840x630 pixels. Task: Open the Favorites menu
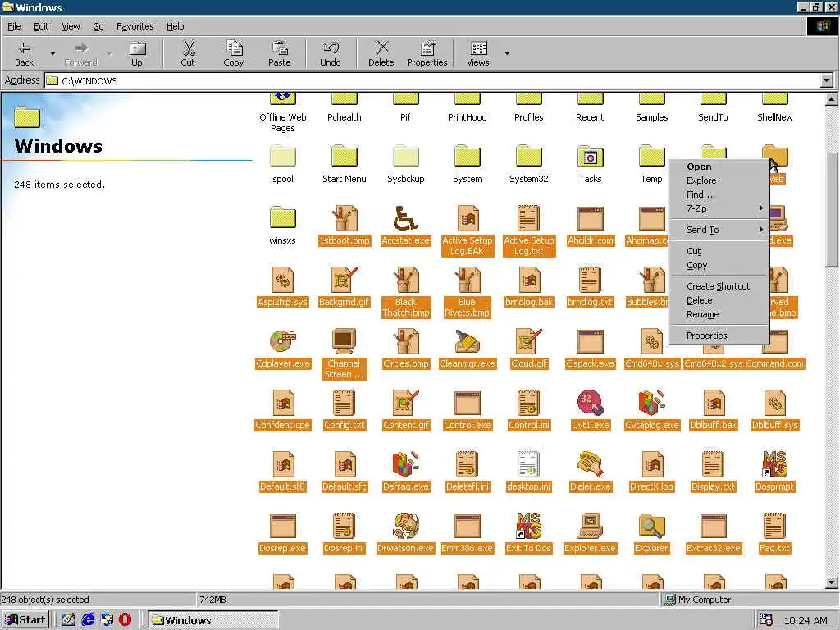[135, 26]
